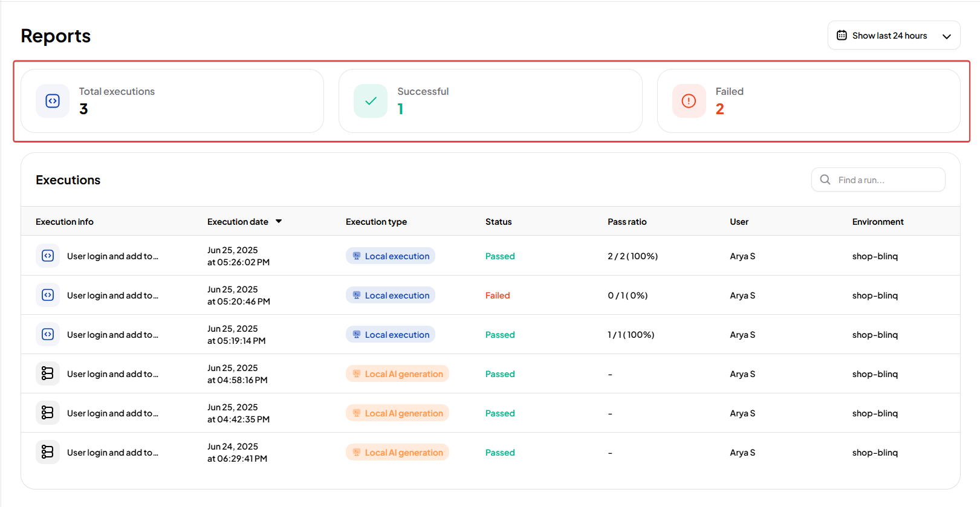Click the Environment column header
The height and width of the screenshot is (507, 980).
tap(878, 222)
